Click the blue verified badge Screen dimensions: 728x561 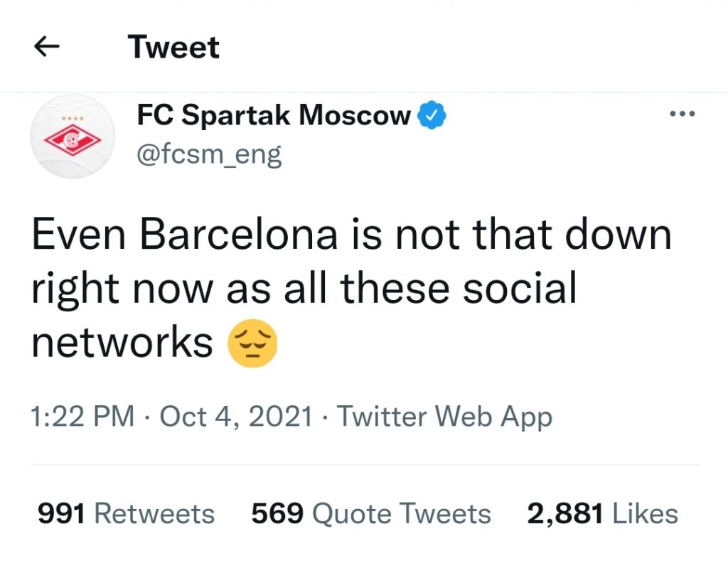coord(431,115)
